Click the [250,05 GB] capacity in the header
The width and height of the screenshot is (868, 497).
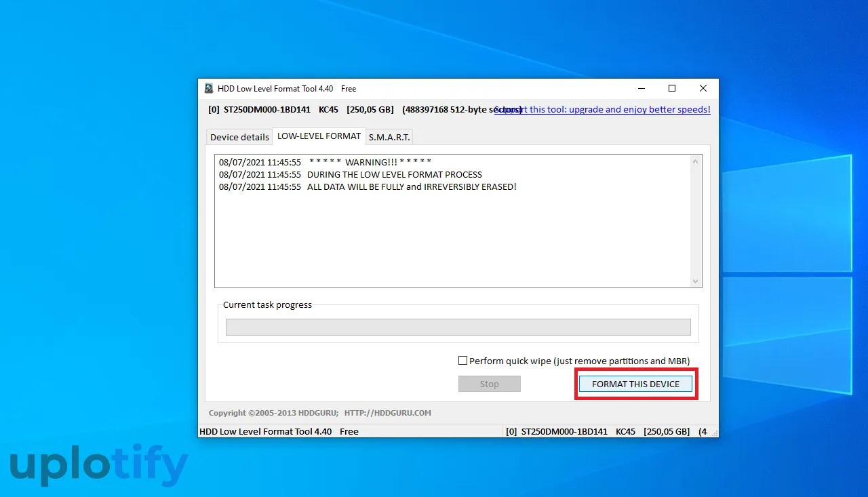(370, 109)
